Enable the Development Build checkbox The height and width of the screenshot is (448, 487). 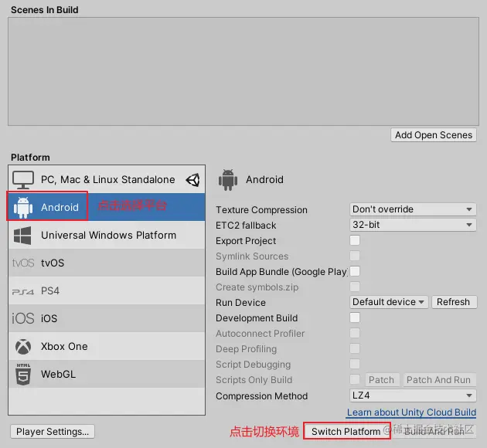355,317
